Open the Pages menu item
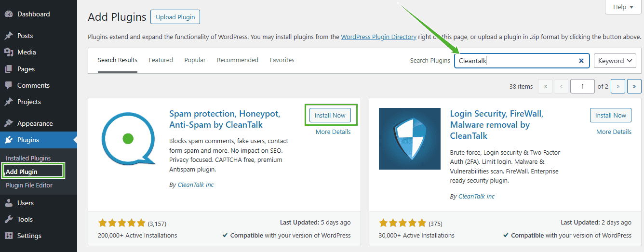The width and height of the screenshot is (644, 252). (39, 69)
